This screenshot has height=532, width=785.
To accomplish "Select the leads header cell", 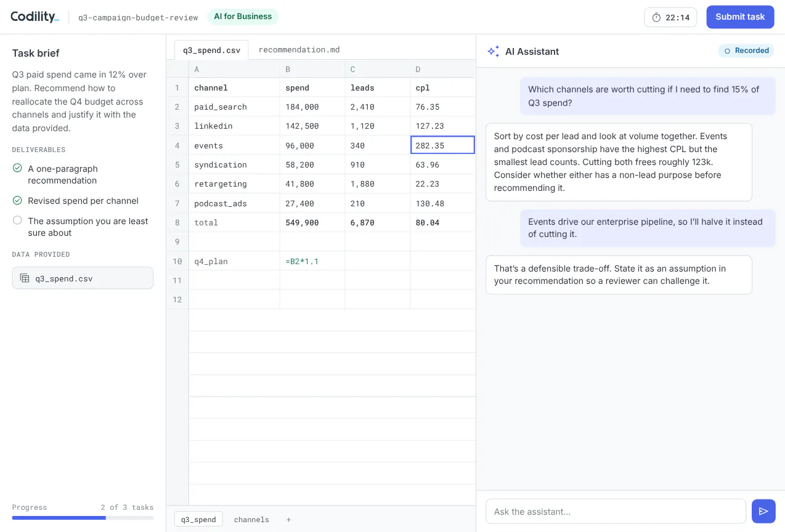I will pyautogui.click(x=378, y=87).
